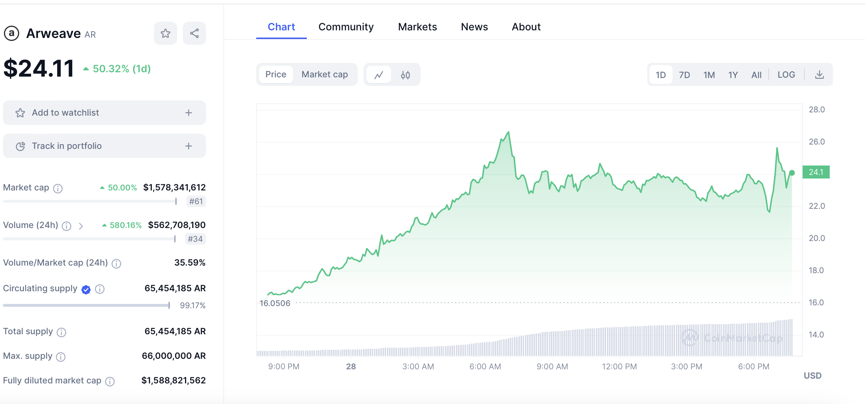Click Market cap info icon

(x=58, y=188)
